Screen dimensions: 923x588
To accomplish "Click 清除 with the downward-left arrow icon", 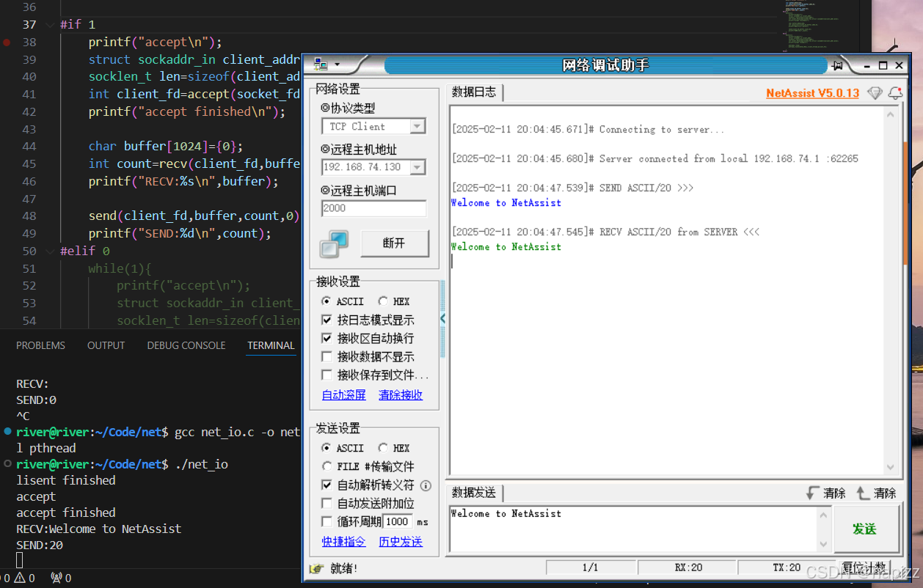I will [x=825, y=493].
